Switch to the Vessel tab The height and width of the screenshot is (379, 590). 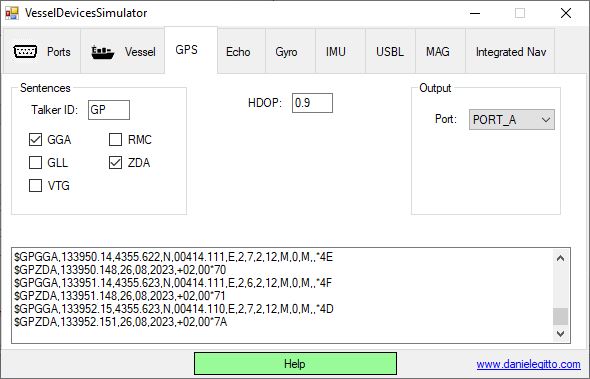point(123,51)
